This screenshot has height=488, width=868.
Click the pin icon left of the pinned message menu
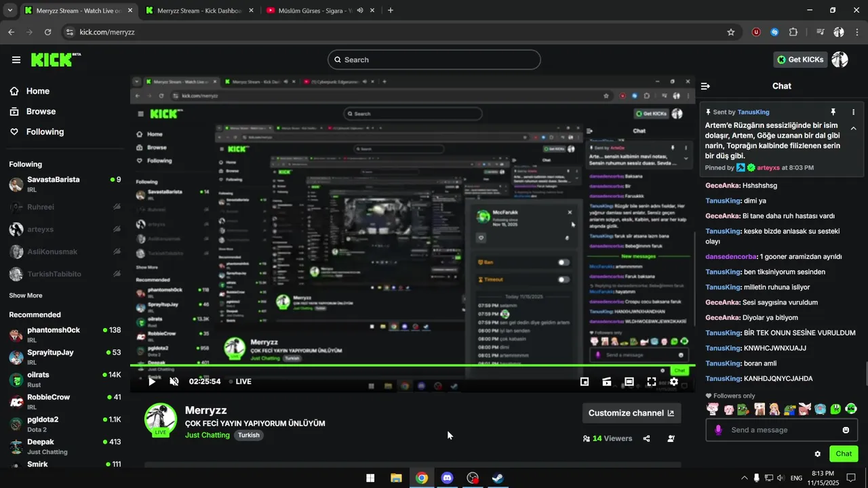pyautogui.click(x=833, y=112)
